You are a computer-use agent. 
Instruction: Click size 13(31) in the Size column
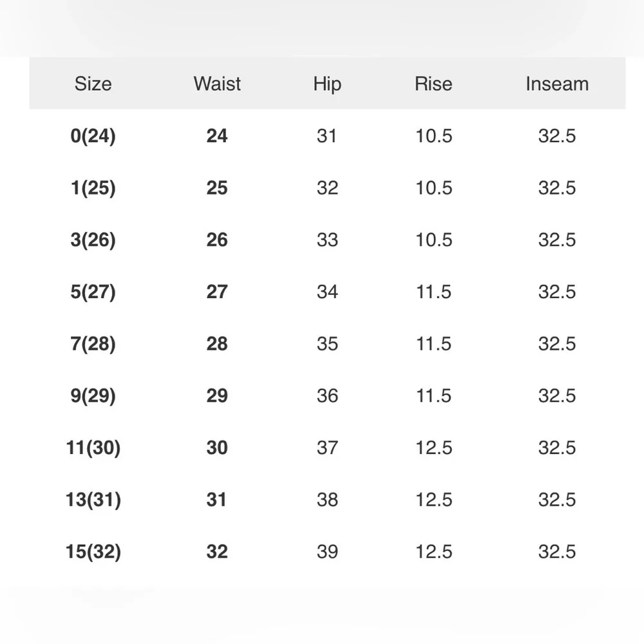(x=93, y=500)
